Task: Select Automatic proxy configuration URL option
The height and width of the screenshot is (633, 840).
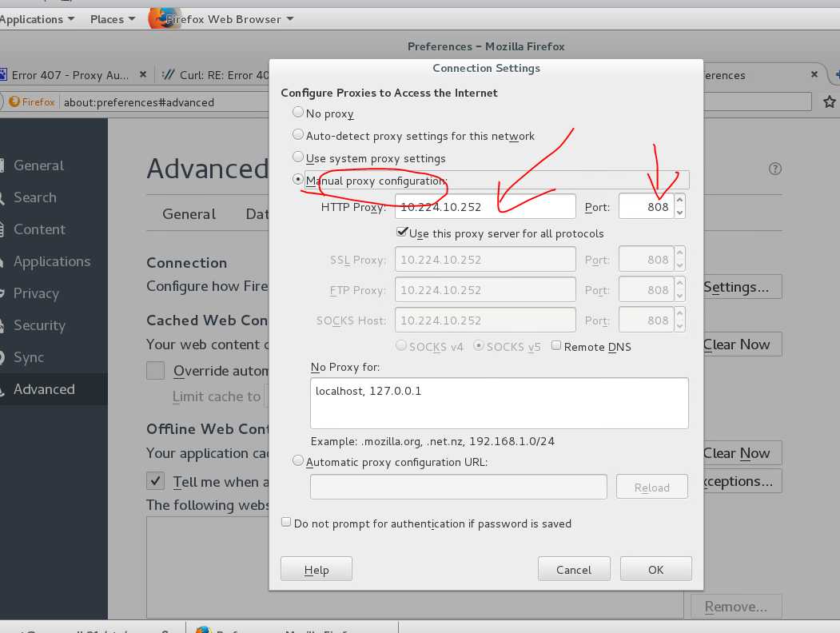Action: (298, 461)
